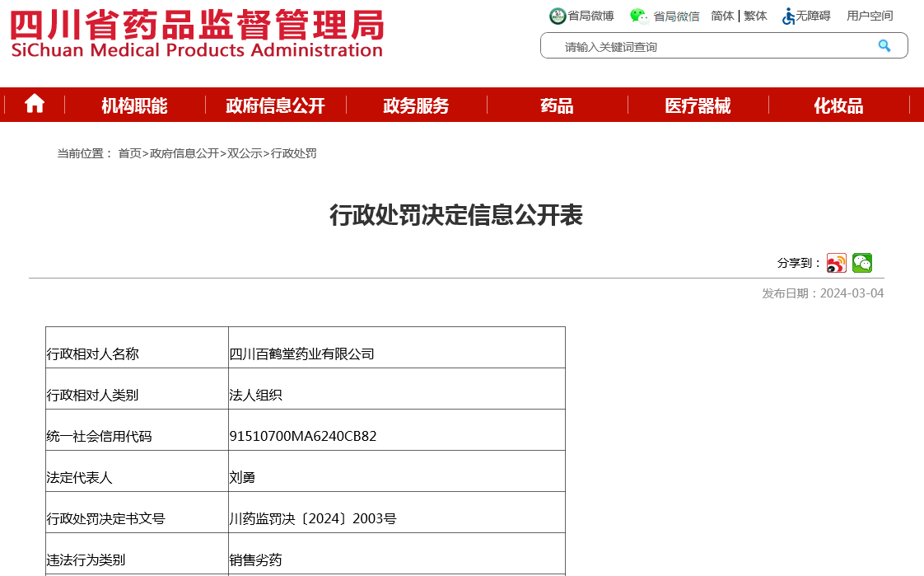Click the 91510700MA6240CB82 credit code
Viewport: 924px width, 576px height.
click(x=303, y=436)
